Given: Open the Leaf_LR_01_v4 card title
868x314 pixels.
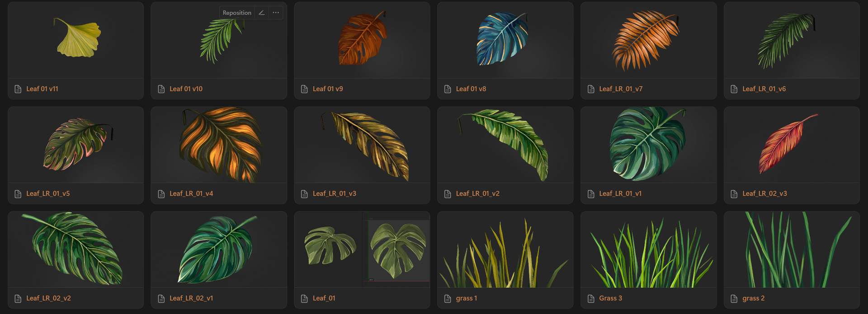Looking at the screenshot, I should (191, 193).
